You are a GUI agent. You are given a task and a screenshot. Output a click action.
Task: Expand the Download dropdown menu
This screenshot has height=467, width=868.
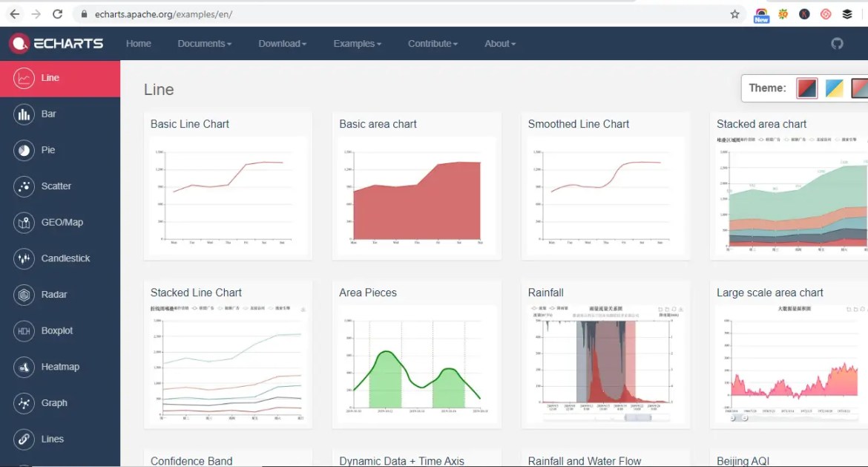coord(283,43)
